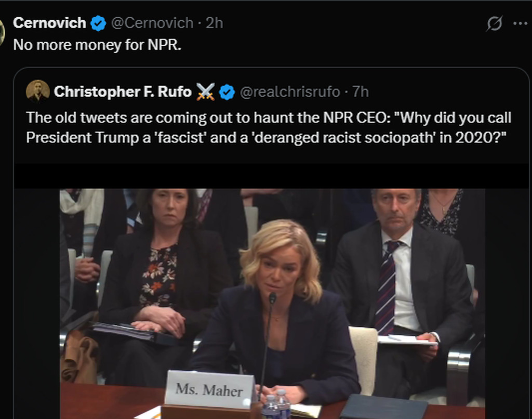Click Christopher F. Rufo's blue verified badge
This screenshot has height=419, width=532.
(227, 92)
